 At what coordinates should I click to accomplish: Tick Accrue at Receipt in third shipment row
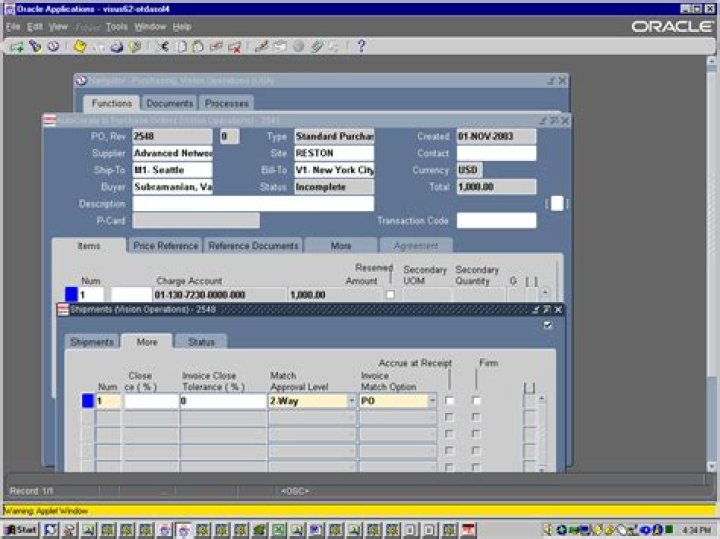tap(450, 434)
